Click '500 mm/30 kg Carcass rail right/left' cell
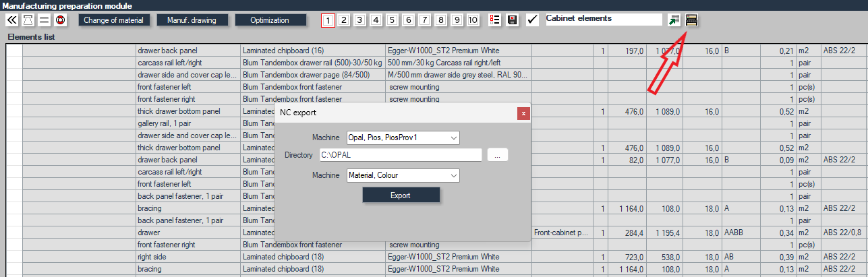The height and width of the screenshot is (277, 868). click(x=459, y=63)
